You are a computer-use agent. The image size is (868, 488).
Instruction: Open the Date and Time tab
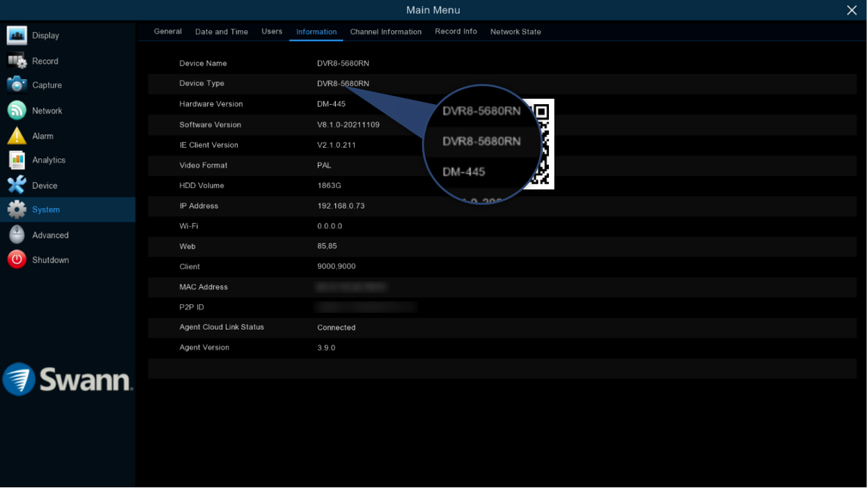click(x=222, y=32)
